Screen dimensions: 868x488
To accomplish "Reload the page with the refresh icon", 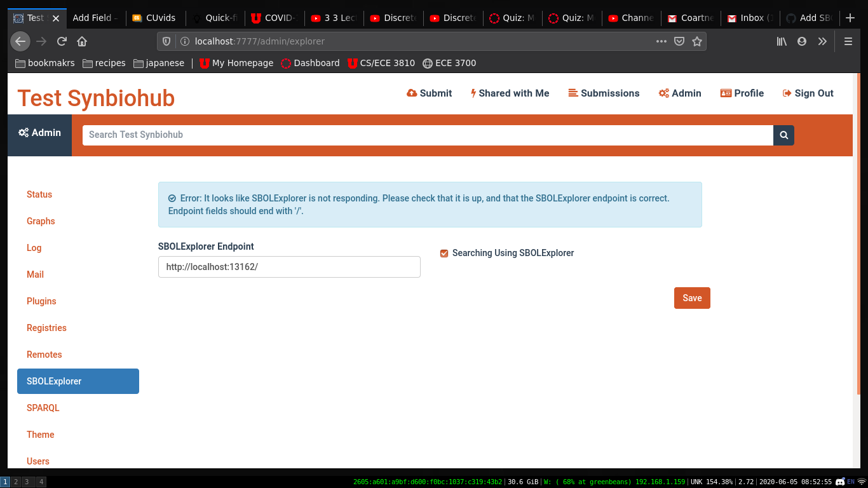I will point(61,41).
